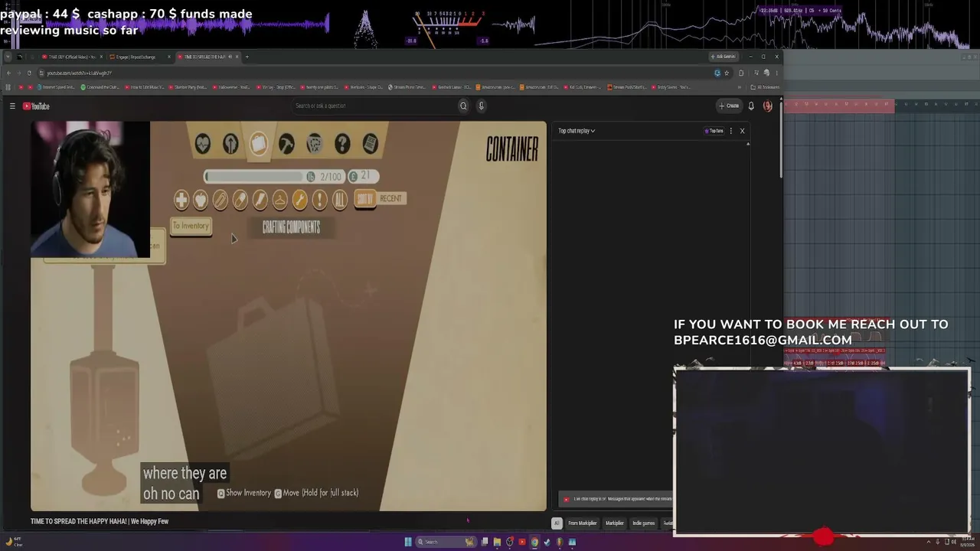980x551 pixels.
Task: Click the To Inventory button
Action: (191, 226)
